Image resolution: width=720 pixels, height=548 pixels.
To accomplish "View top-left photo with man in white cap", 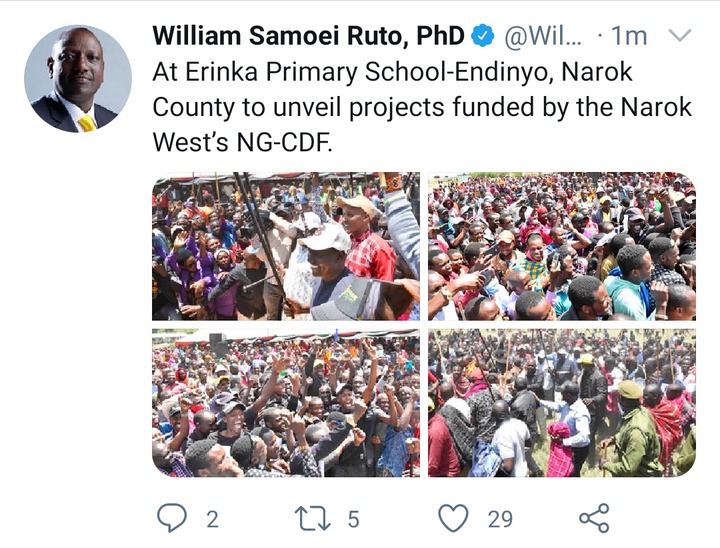I will click(286, 246).
